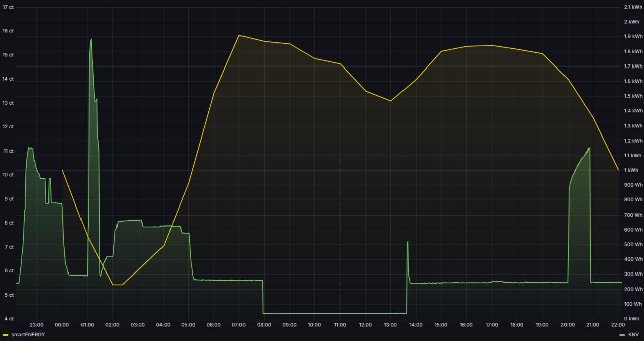Click the 14 ct left axis label
644x341 pixels.
[8, 79]
